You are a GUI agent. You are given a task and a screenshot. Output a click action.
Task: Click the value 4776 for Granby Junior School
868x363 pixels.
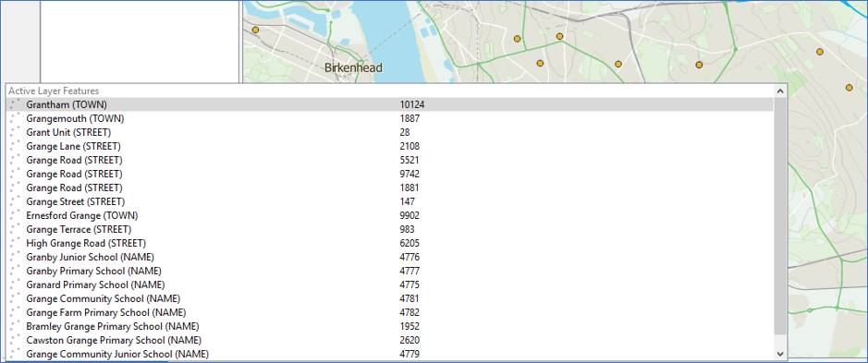(410, 257)
